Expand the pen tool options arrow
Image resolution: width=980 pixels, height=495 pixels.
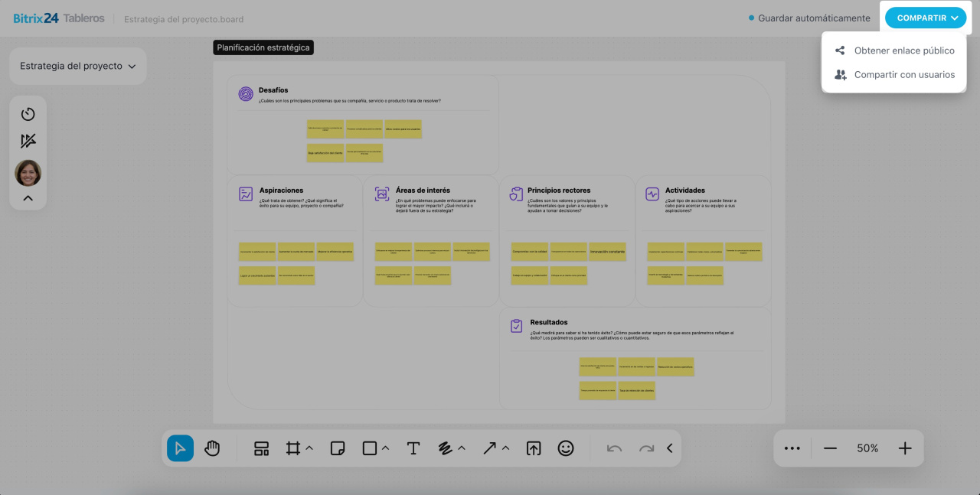tap(462, 448)
